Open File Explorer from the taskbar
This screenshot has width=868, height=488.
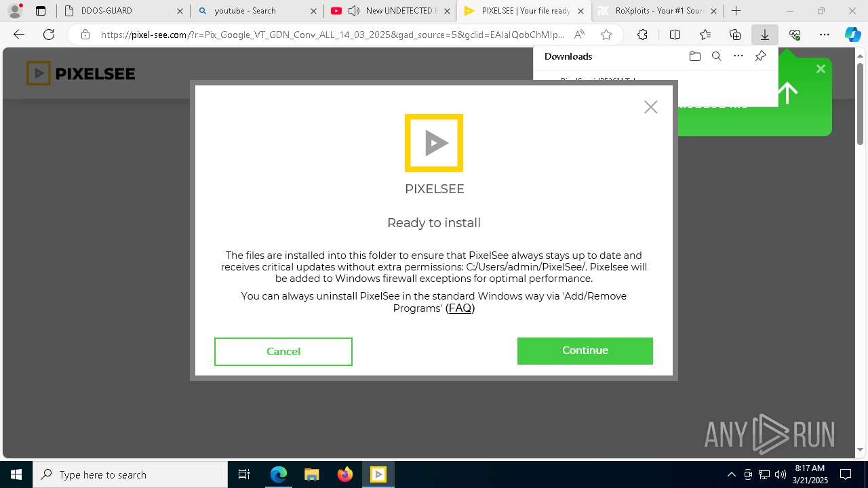coord(311,474)
